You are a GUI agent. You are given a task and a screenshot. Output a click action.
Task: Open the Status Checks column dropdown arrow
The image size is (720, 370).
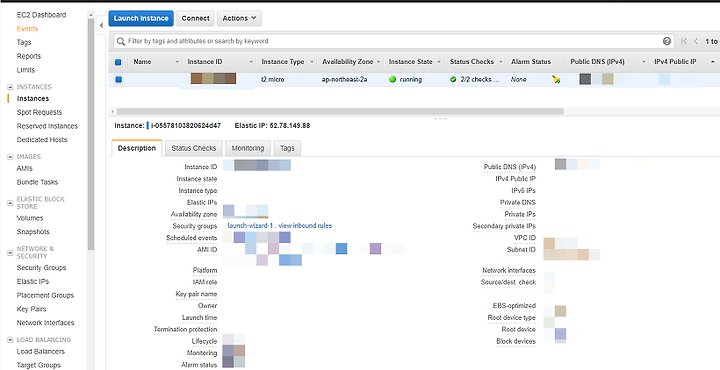[500, 62]
